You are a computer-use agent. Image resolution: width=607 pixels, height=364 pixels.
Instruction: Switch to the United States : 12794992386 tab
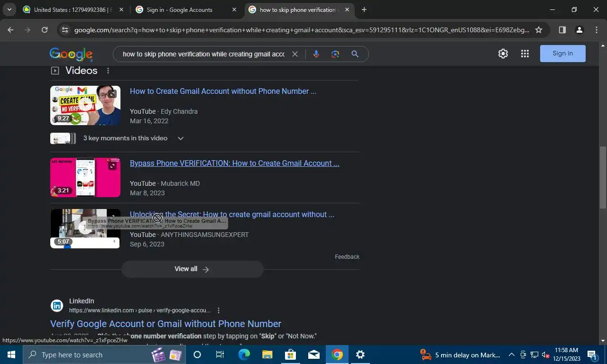point(73,9)
